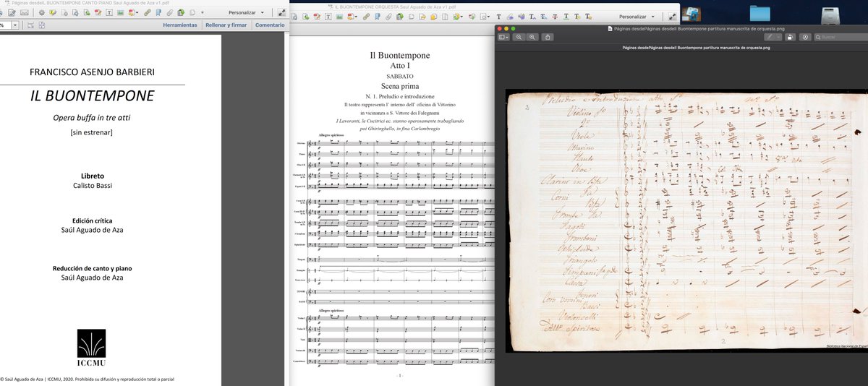Viewport: 868px width, 386px height.
Task: Open Herramientas panel
Action: pos(180,25)
